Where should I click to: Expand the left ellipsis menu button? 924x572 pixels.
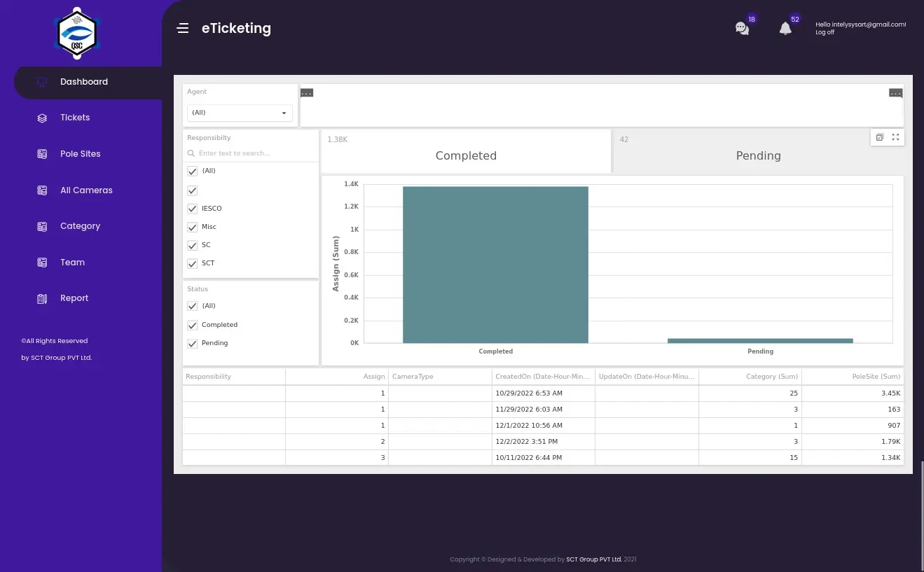point(307,92)
